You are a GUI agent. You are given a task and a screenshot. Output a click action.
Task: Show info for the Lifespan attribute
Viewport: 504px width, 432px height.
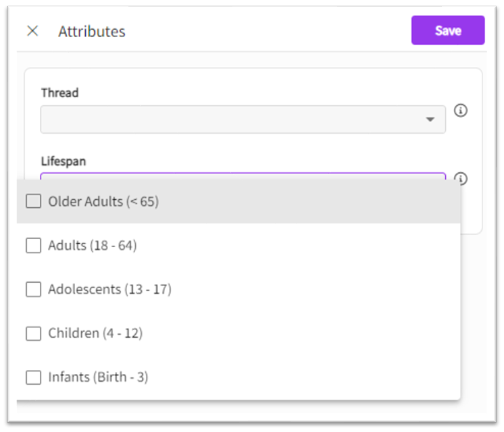tap(461, 178)
